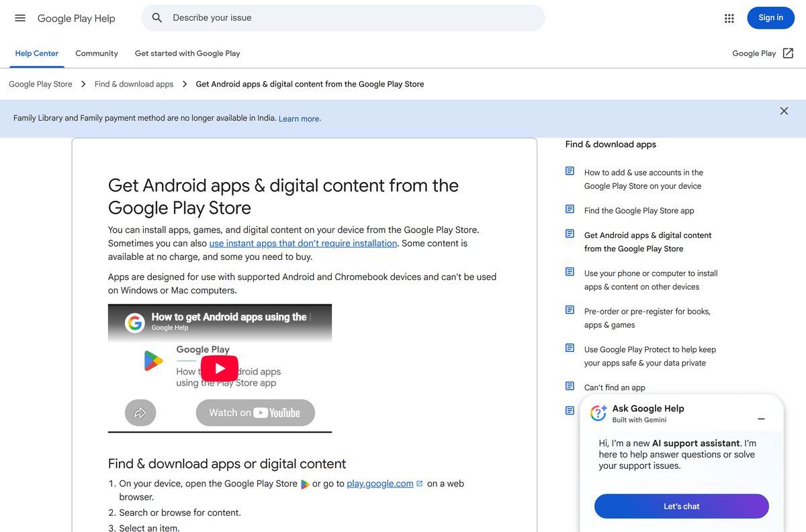Screen dimensions: 806x532
Task: Click article icon beside 'Can't find an app'
Action: 570,386
